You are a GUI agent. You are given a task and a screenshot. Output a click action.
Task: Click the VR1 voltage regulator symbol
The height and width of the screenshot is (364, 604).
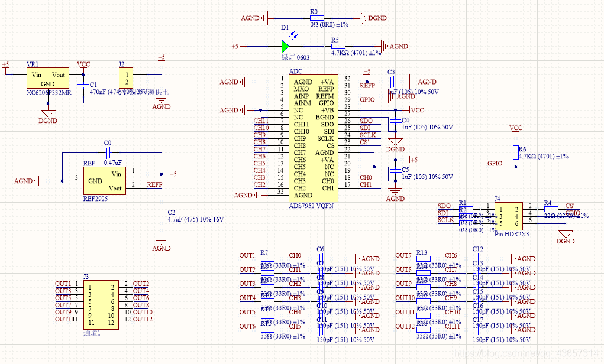[48, 79]
